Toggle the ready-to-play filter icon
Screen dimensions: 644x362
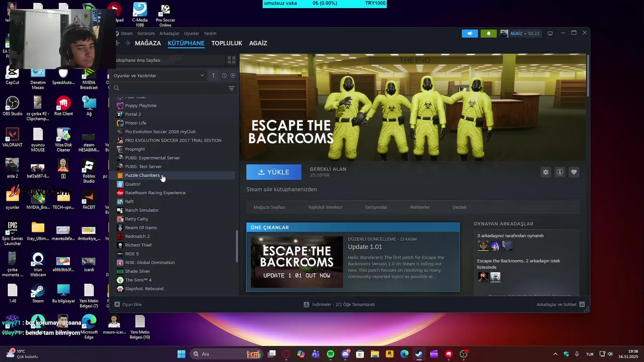click(x=233, y=75)
